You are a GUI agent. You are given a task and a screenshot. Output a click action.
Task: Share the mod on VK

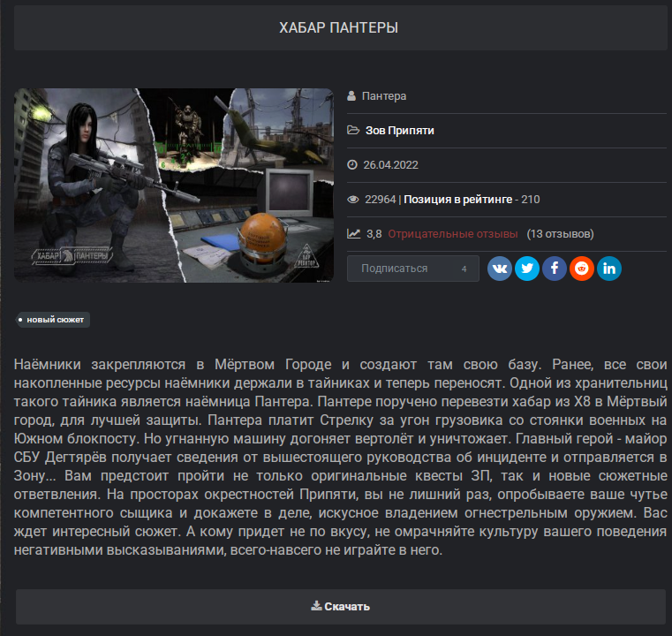pyautogui.click(x=499, y=269)
